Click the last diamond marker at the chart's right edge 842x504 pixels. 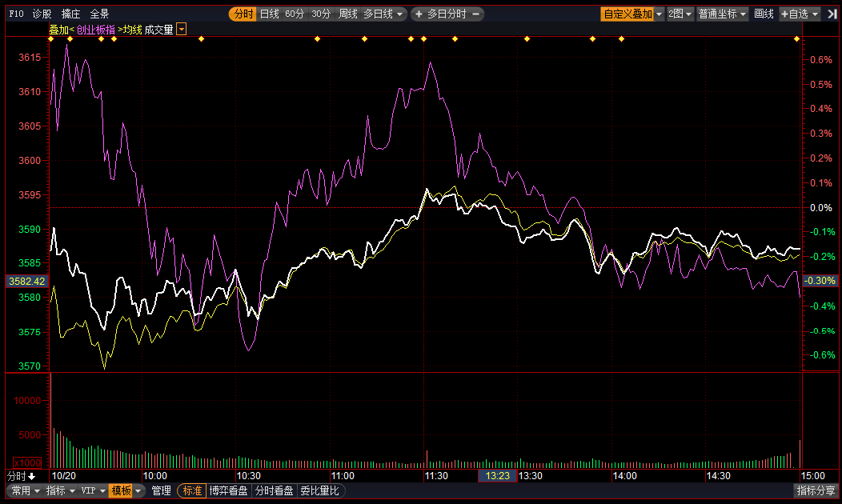click(797, 38)
